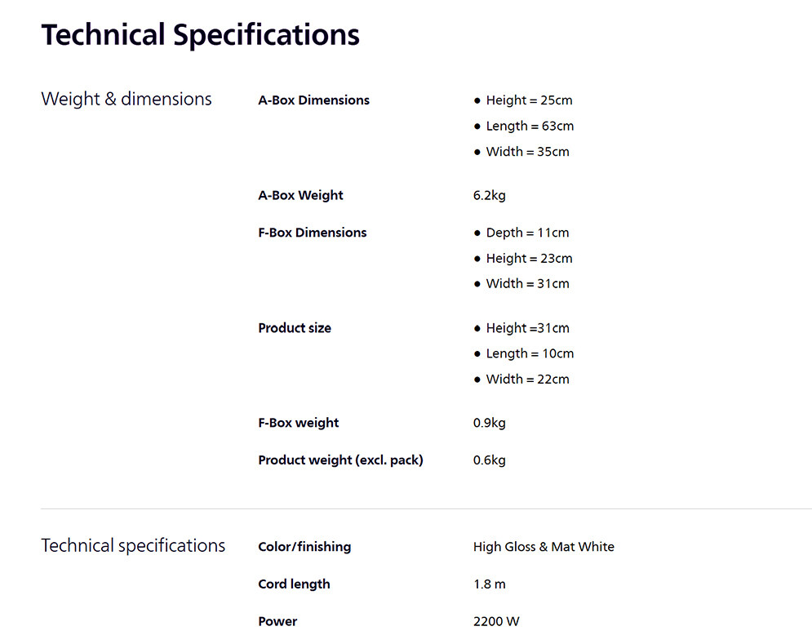The image size is (812, 644).
Task: Select the High Gloss & Mat White value
Action: (544, 547)
